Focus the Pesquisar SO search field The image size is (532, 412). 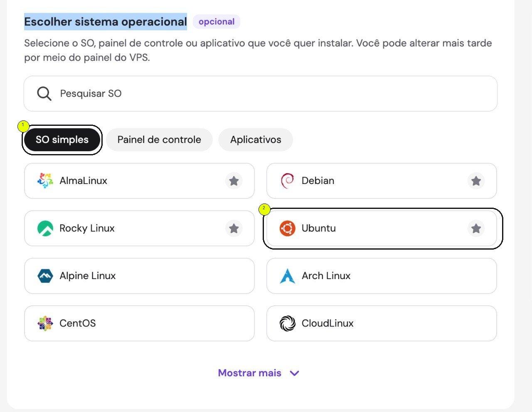coord(261,93)
